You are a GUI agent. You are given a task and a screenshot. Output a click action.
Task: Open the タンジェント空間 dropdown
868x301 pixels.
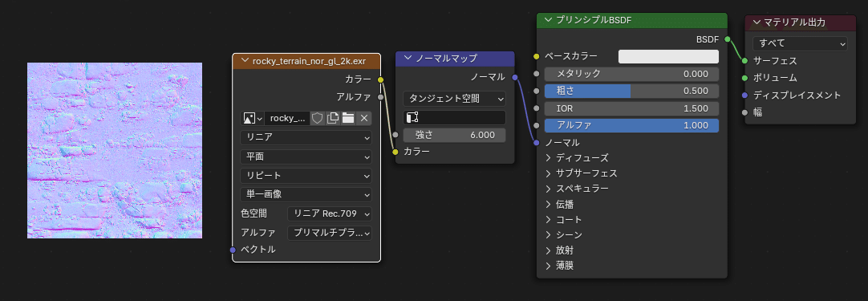pos(454,99)
